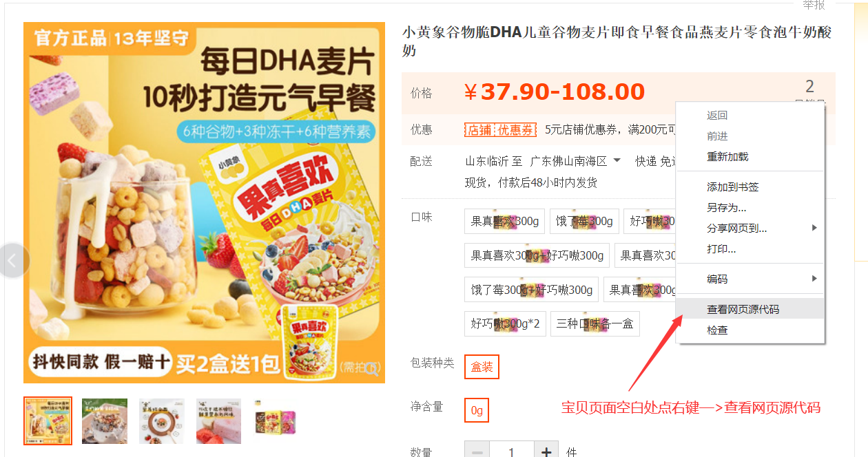Show the cereal bowl second thumbnail
This screenshot has width=868, height=457.
pyautogui.click(x=105, y=421)
